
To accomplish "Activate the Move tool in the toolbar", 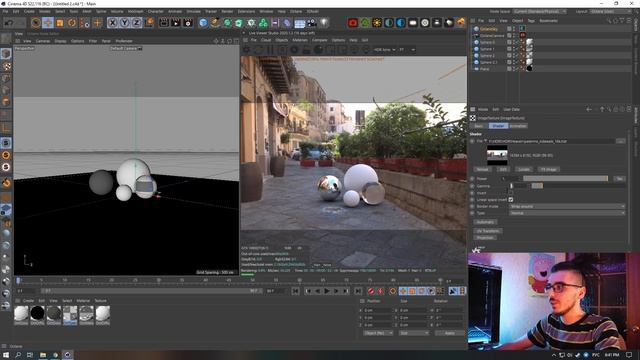I will pyautogui.click(x=48, y=23).
